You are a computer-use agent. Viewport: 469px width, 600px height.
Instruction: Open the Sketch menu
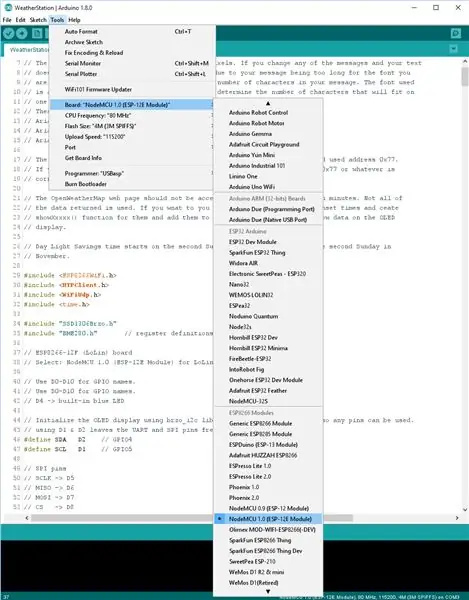point(38,20)
